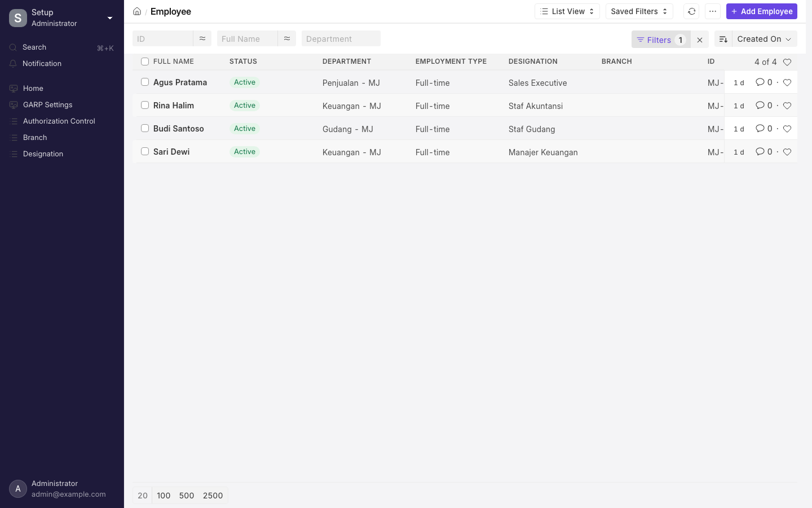Open the Created On sort dropdown
This screenshot has height=508, width=812.
(x=764, y=39)
